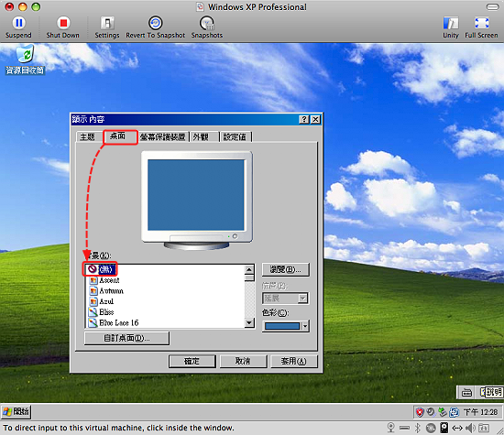Toggle the Mac toolbar pill button
Screen dimensions: 504x435
[492, 7]
